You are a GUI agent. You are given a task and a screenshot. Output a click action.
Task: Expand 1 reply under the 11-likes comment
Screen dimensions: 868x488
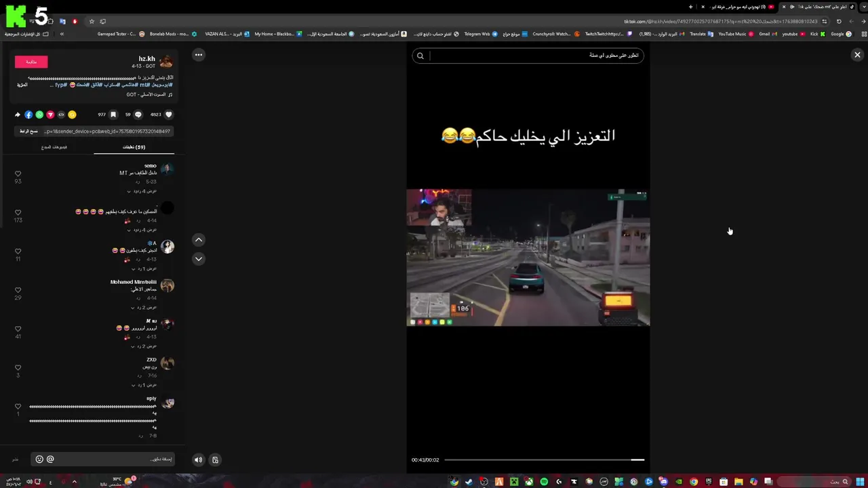142,268
